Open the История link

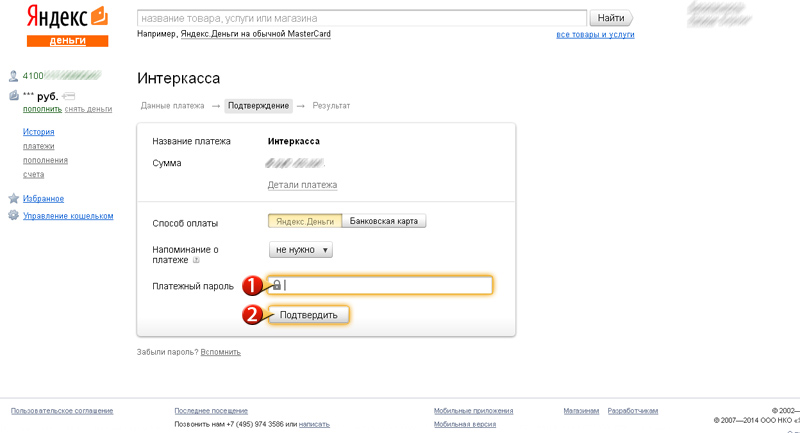(x=38, y=132)
